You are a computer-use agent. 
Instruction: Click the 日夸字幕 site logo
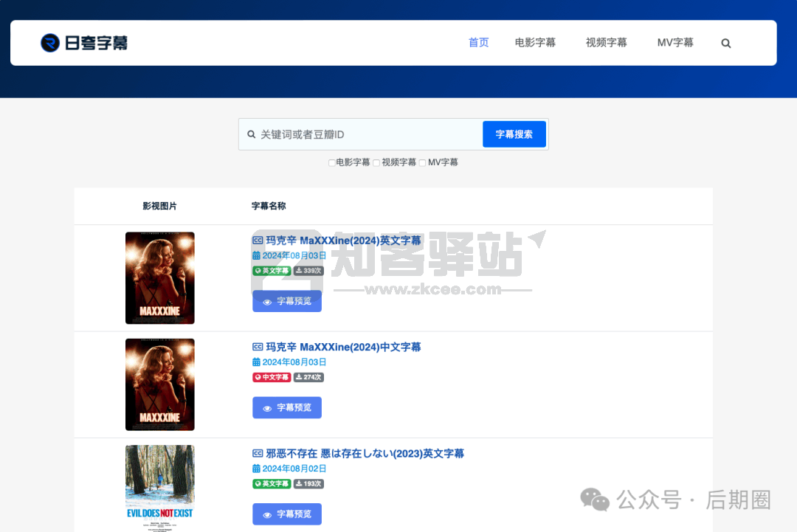pyautogui.click(x=84, y=43)
